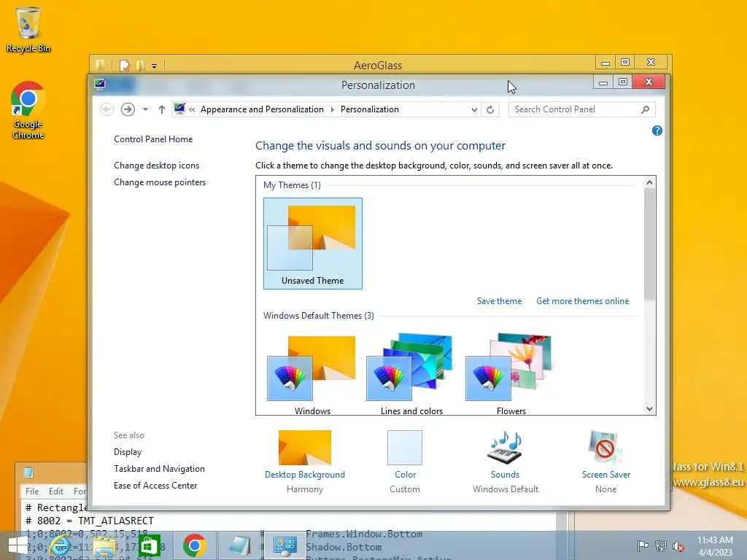Expand the arrow after Appearance and Personalization
Screen dimensions: 747x560
click(x=332, y=109)
